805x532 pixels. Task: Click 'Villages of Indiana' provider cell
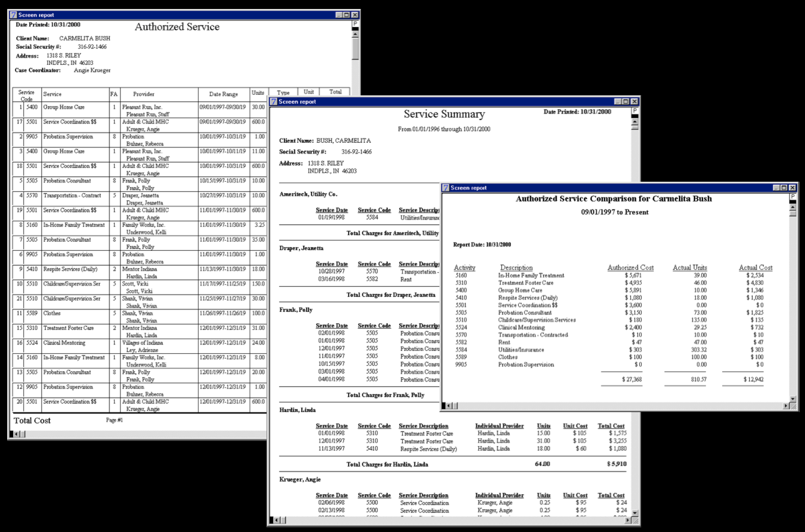[143, 343]
